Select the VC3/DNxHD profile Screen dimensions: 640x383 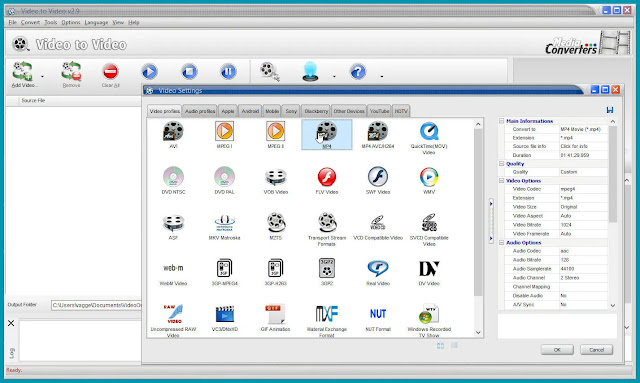pos(224,314)
